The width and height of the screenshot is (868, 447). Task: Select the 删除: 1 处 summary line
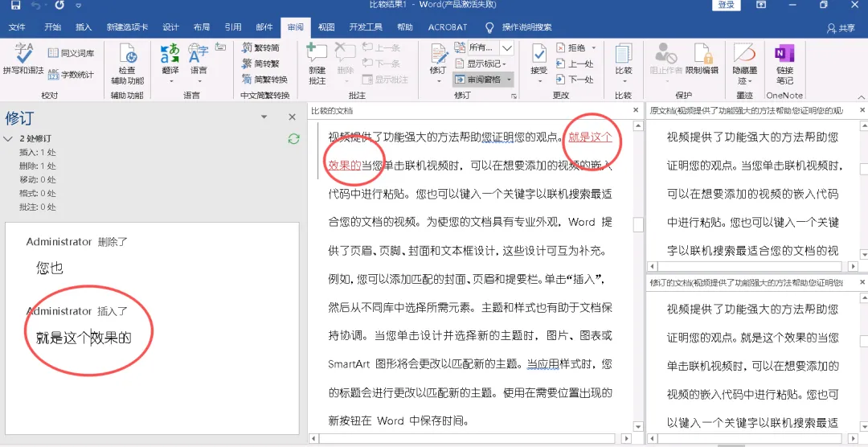tap(38, 166)
